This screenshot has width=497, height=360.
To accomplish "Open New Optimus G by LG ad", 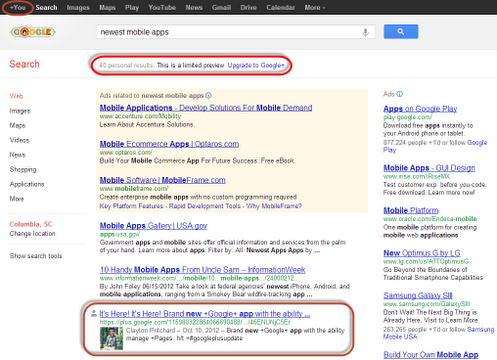I will coord(422,253).
